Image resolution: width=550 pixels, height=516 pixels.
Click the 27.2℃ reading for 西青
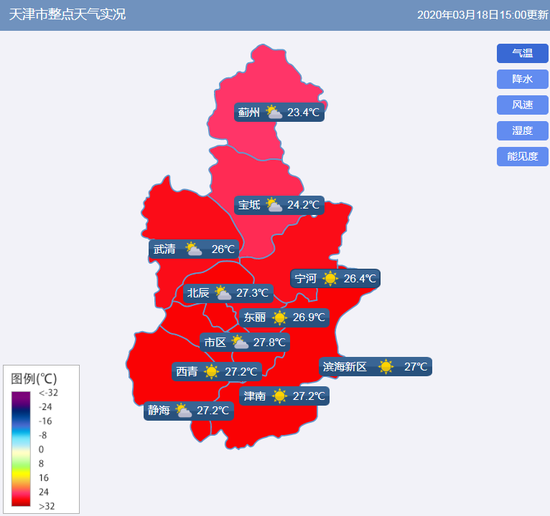(x=241, y=371)
